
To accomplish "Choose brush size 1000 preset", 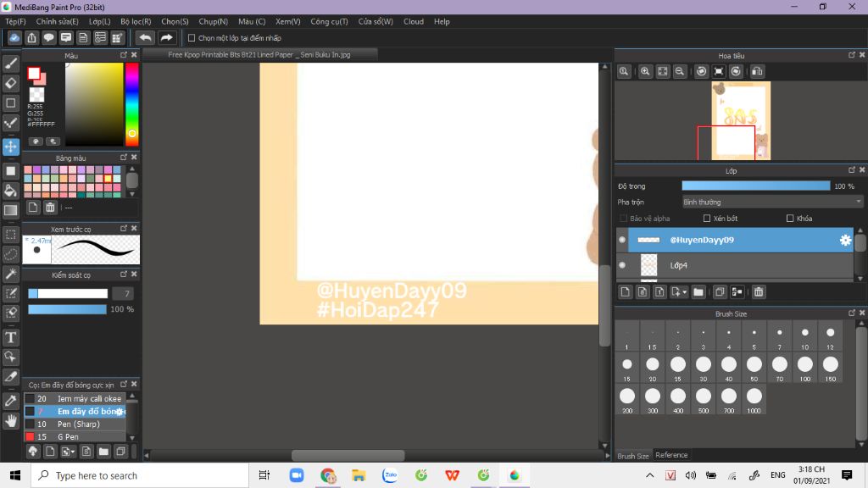I will click(754, 400).
